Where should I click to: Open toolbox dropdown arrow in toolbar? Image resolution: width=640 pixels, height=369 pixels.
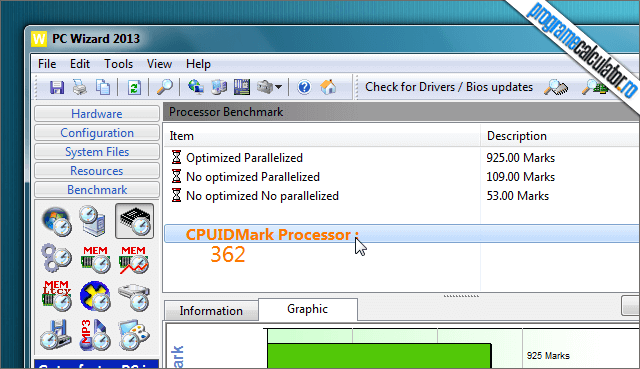tap(278, 87)
